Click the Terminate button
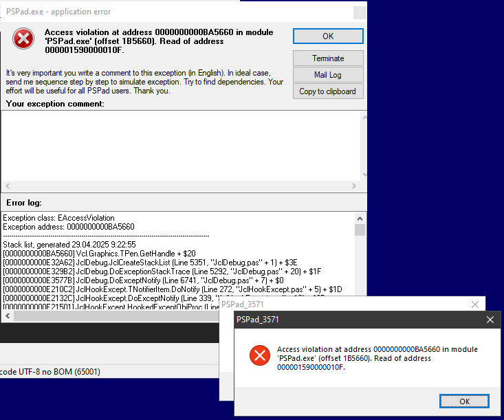Viewport: 504px width, 420px height. [328, 58]
